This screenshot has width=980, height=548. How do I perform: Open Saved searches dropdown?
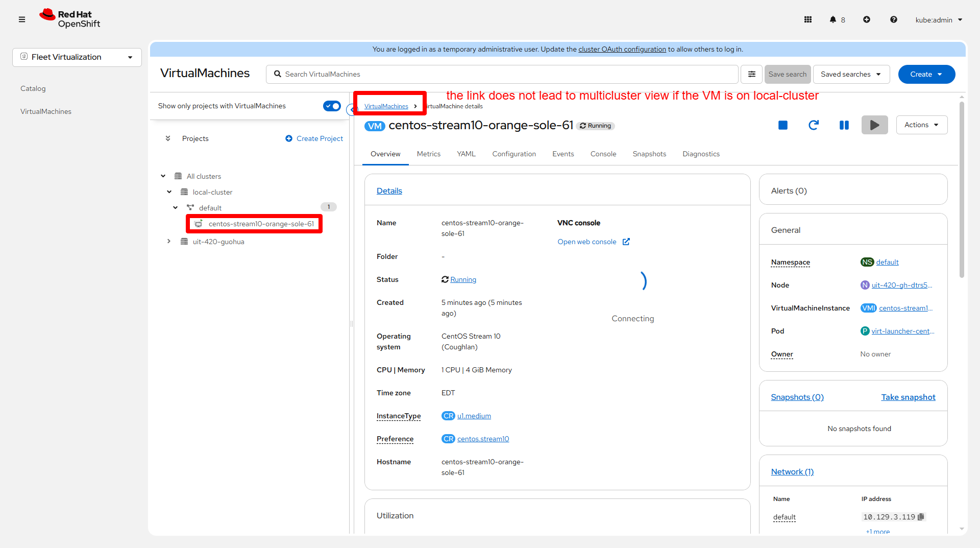(851, 74)
